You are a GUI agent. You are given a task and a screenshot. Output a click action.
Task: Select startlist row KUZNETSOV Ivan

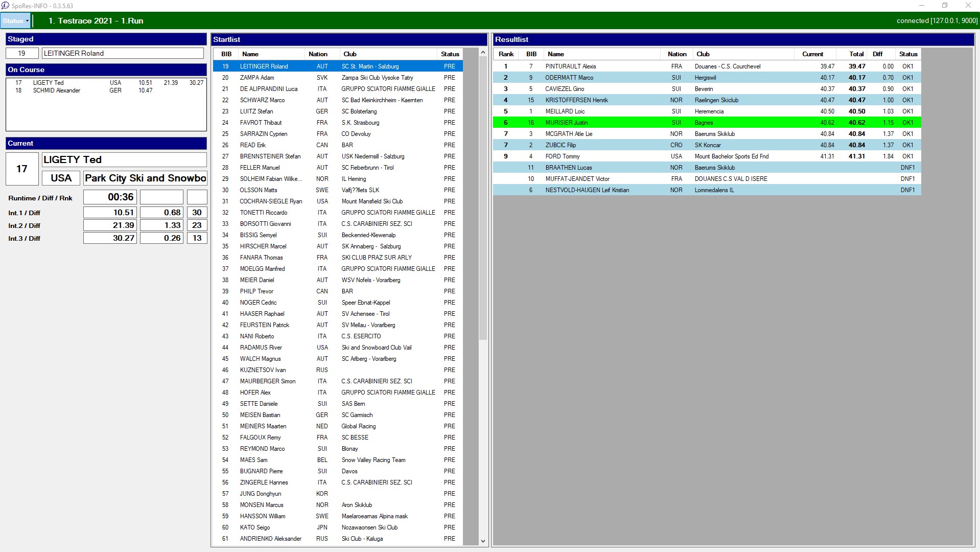coord(338,370)
